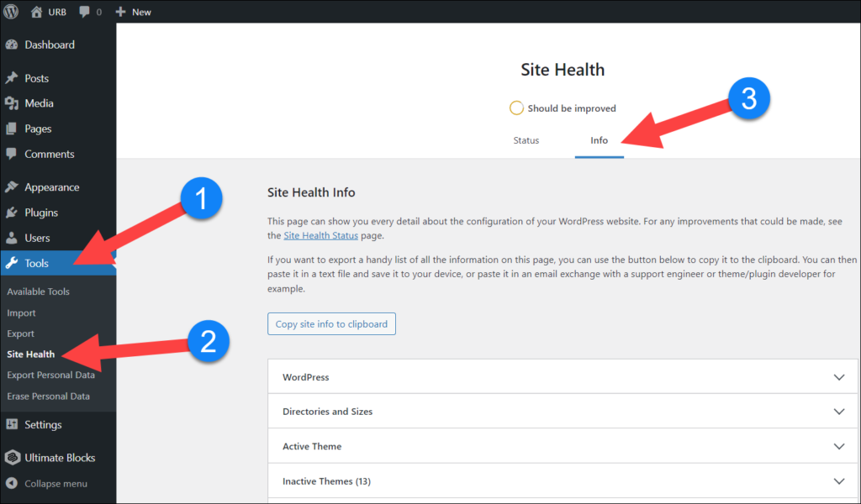Open the comments bubble icon in admin bar

(x=84, y=12)
